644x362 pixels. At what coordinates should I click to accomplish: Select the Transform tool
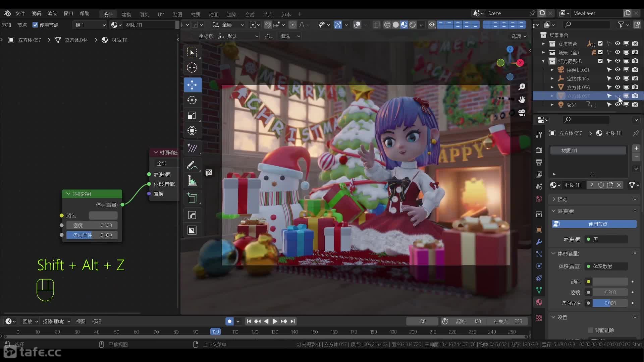192,131
